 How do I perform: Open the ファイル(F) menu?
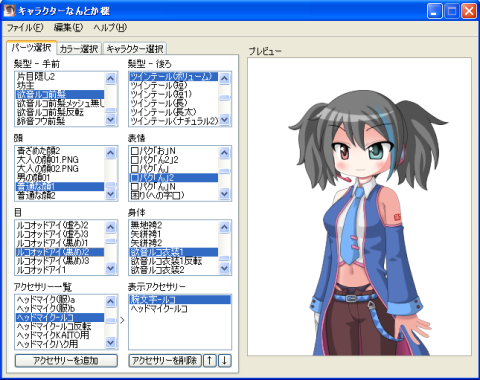25,28
